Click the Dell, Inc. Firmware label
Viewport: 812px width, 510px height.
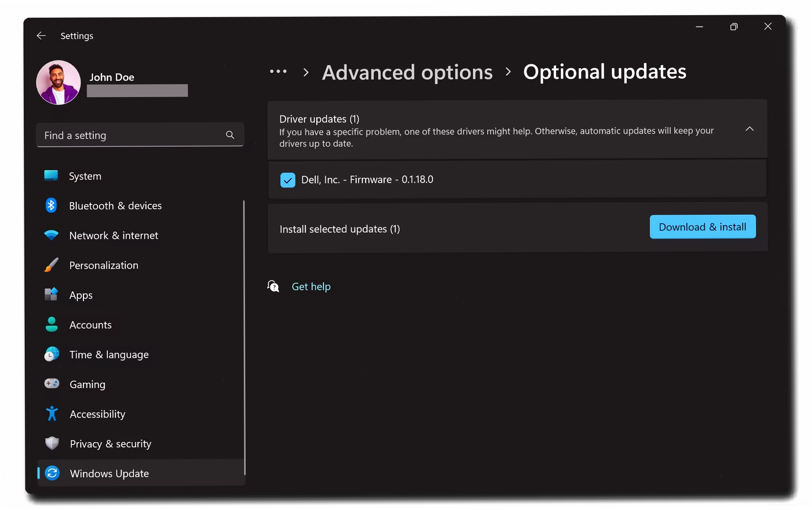pos(367,180)
